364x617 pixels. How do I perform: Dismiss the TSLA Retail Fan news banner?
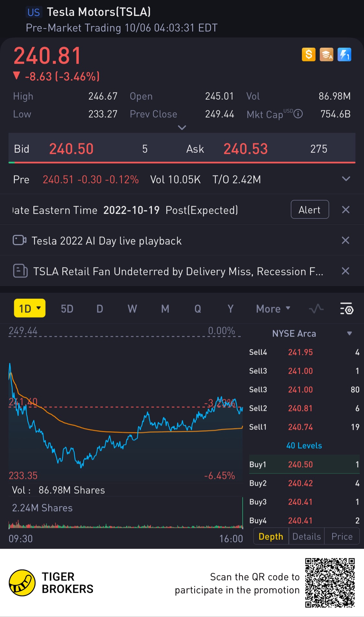coord(346,271)
